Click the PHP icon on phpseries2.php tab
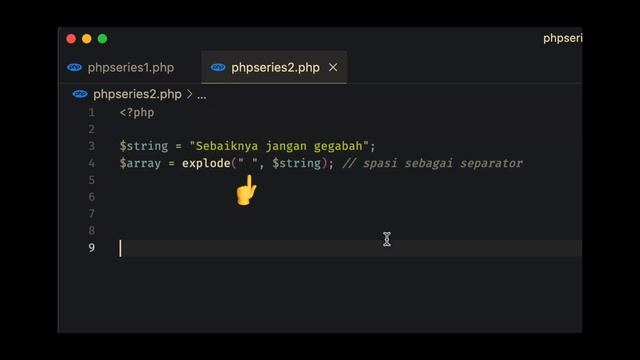The image size is (640, 360). pyautogui.click(x=218, y=67)
